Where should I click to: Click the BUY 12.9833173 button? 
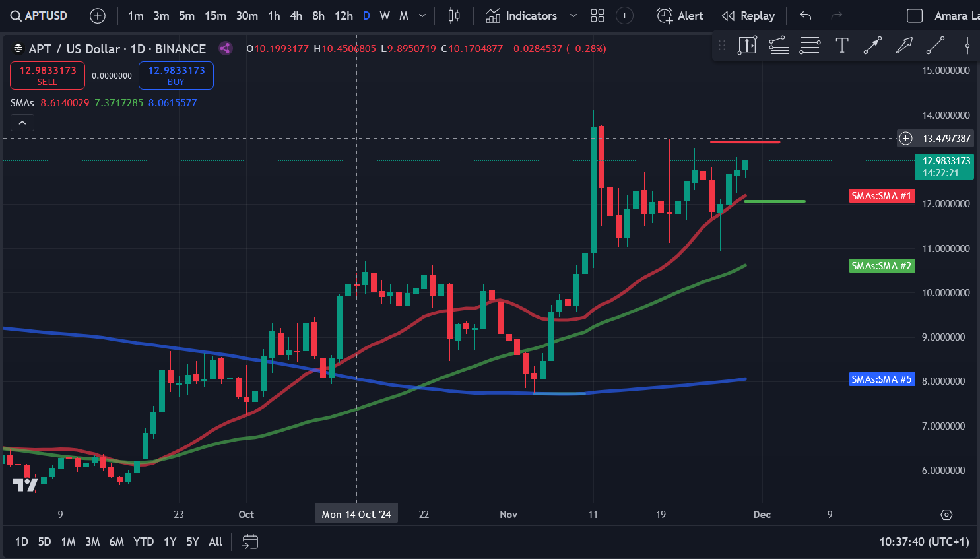click(x=176, y=75)
